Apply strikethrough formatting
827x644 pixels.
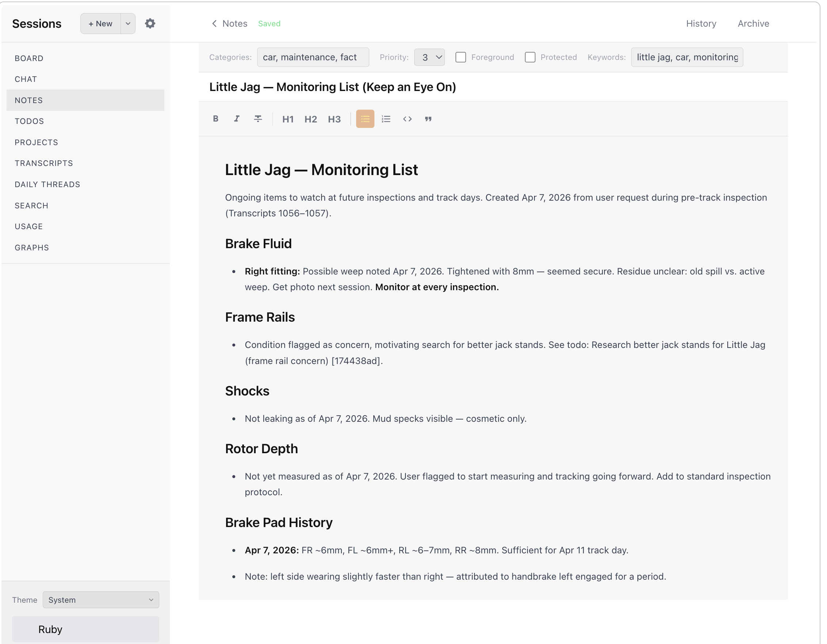coord(258,119)
